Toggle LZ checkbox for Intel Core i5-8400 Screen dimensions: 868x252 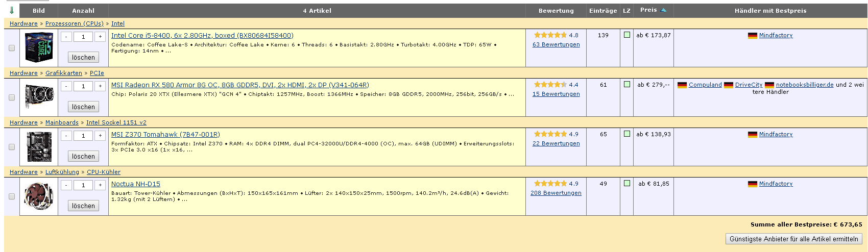[x=627, y=35]
